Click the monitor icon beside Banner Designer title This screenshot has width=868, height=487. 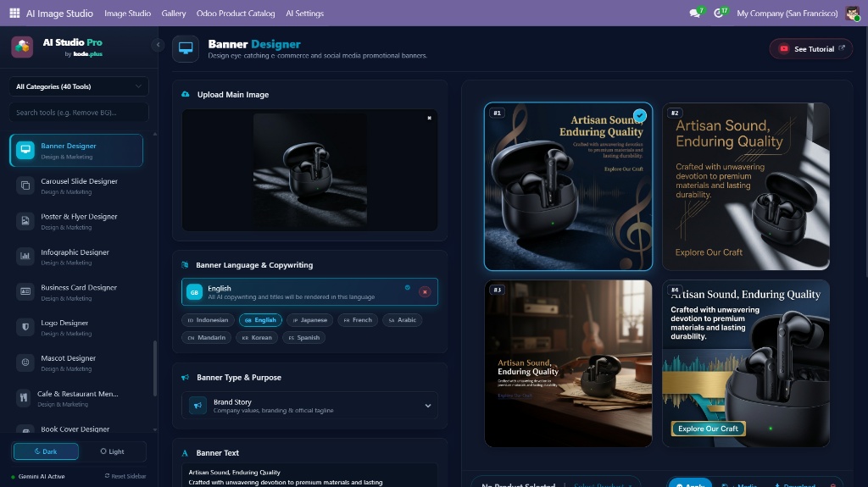[186, 49]
